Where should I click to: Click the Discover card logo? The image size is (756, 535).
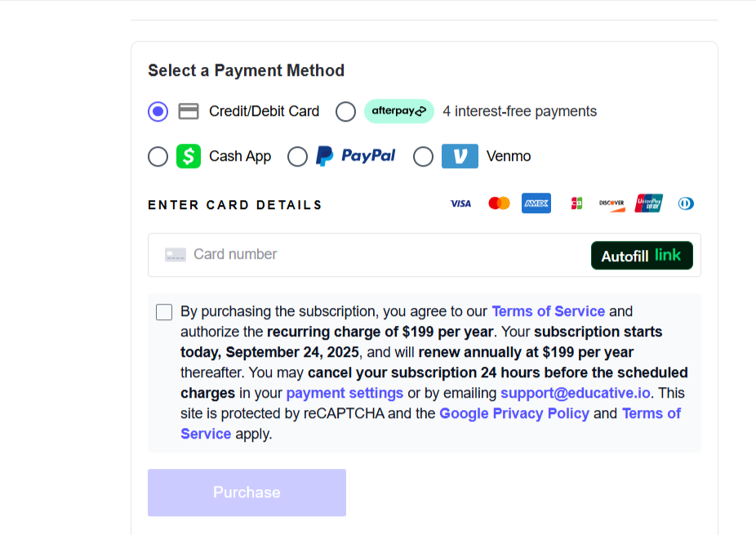point(611,203)
